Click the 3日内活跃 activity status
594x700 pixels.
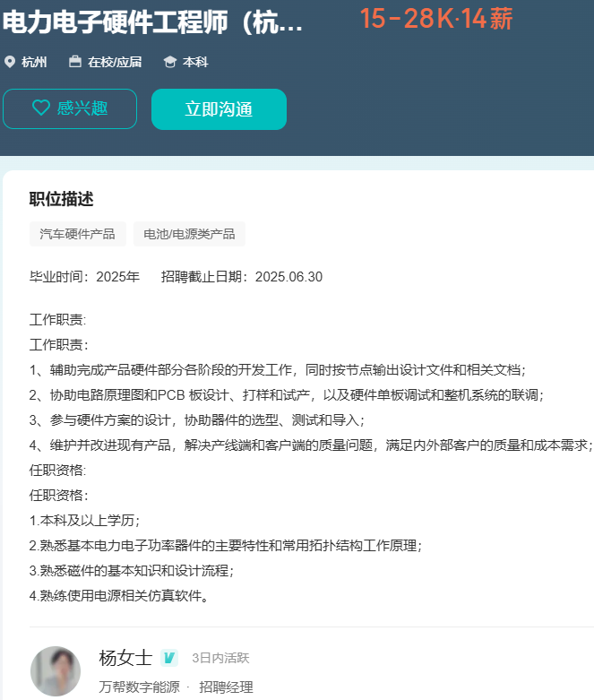tap(220, 658)
